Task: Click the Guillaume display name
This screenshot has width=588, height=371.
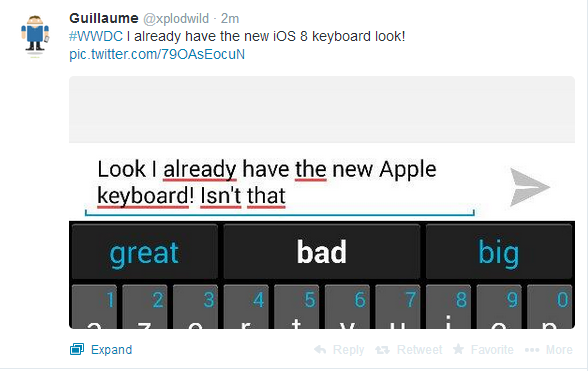Action: [x=104, y=18]
